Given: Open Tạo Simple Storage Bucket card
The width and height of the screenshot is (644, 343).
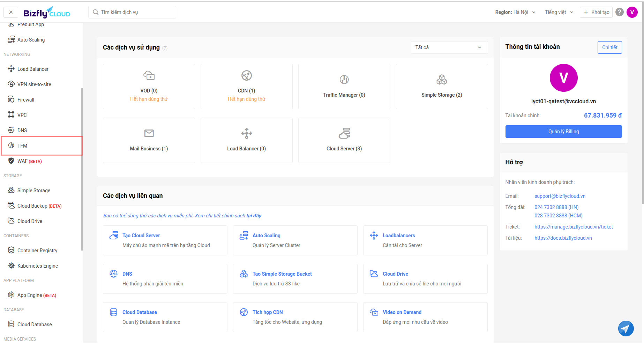Looking at the screenshot, I should (x=295, y=279).
